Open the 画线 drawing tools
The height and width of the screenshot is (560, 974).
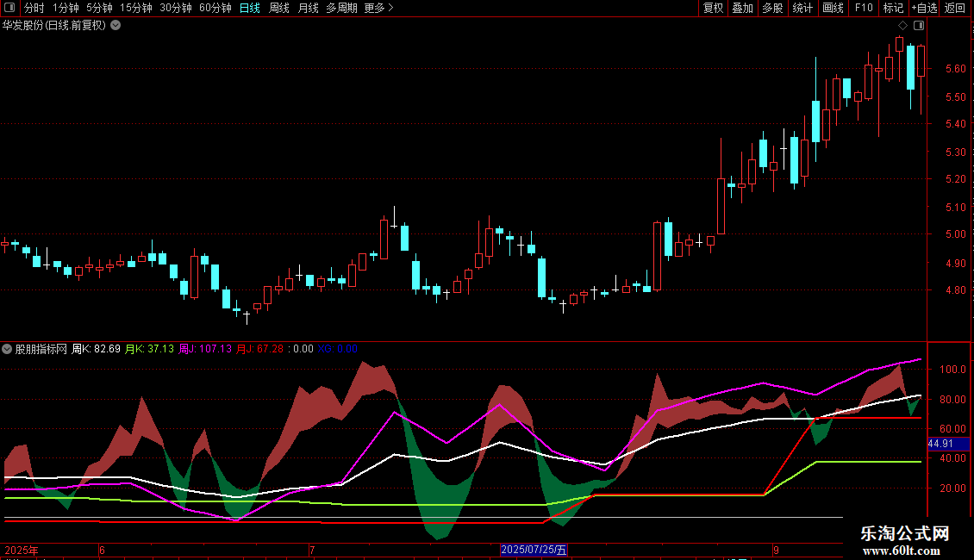point(833,8)
